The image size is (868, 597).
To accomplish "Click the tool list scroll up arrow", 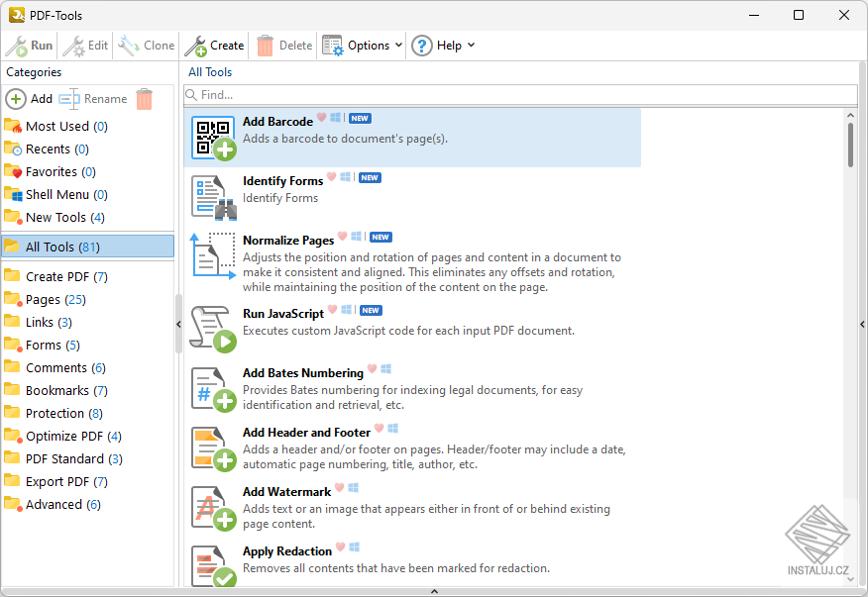I will coord(850,115).
